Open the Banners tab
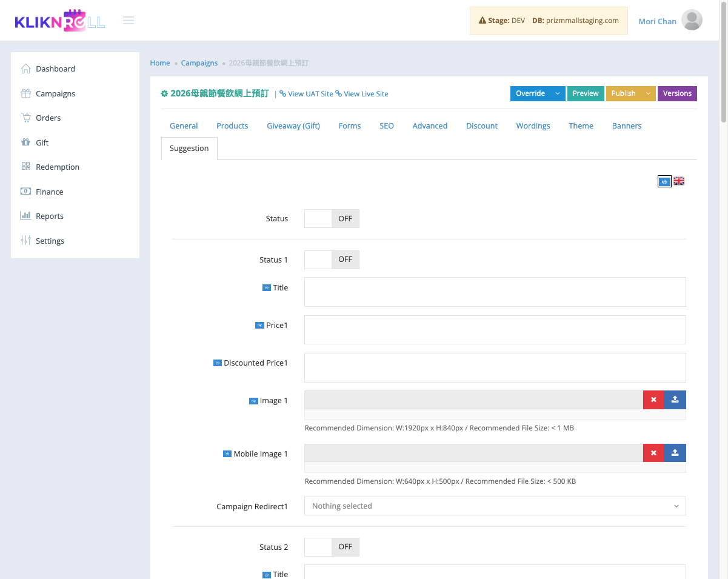 coord(627,126)
